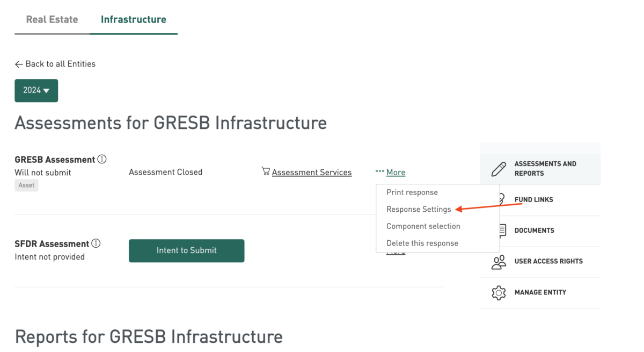Click the Asset tag label

pyautogui.click(x=26, y=185)
